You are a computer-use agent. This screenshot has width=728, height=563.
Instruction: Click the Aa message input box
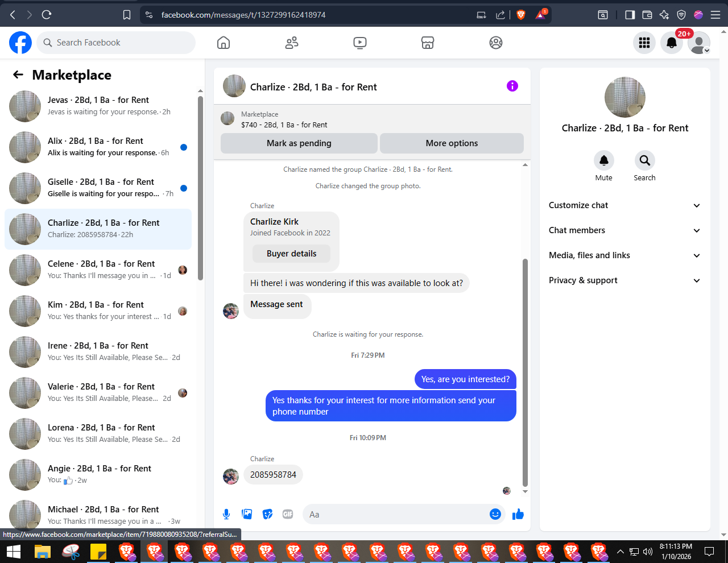tap(395, 514)
